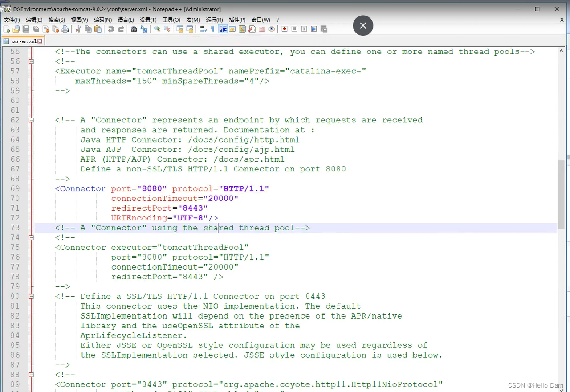Click the user defined language icon
This screenshot has width=570, height=392.
232,29
